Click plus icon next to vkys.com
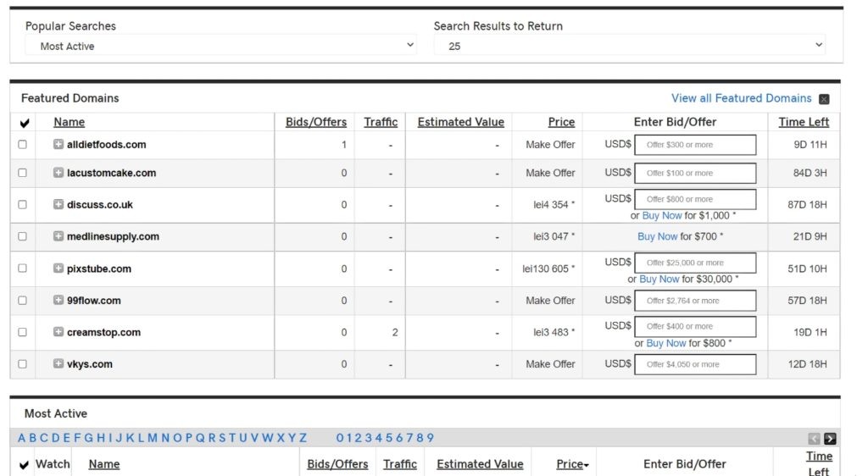This screenshot has height=476, width=868. (58, 364)
